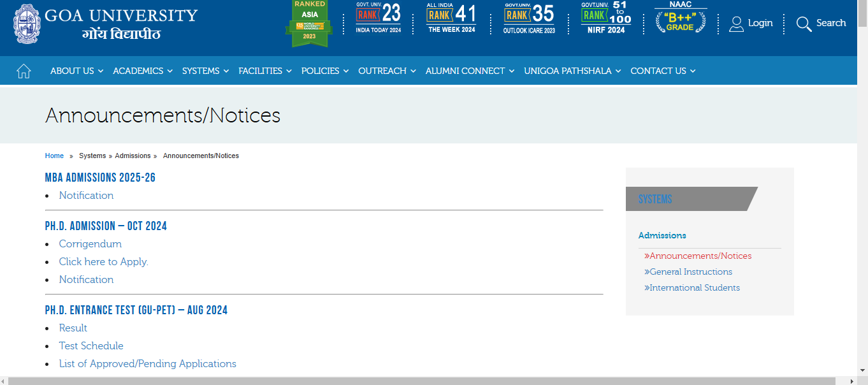
Task: Click the 'Click here to Apply.' link
Action: tap(103, 262)
